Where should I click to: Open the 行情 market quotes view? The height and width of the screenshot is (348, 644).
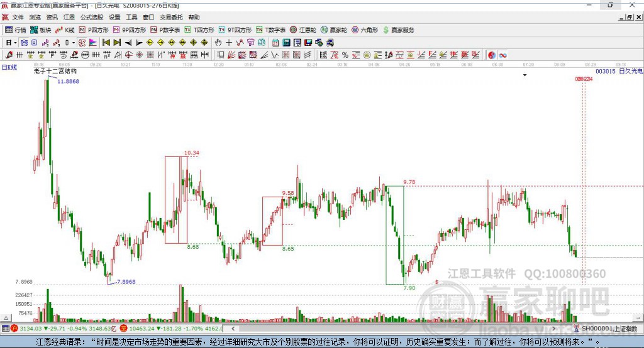click(15, 30)
